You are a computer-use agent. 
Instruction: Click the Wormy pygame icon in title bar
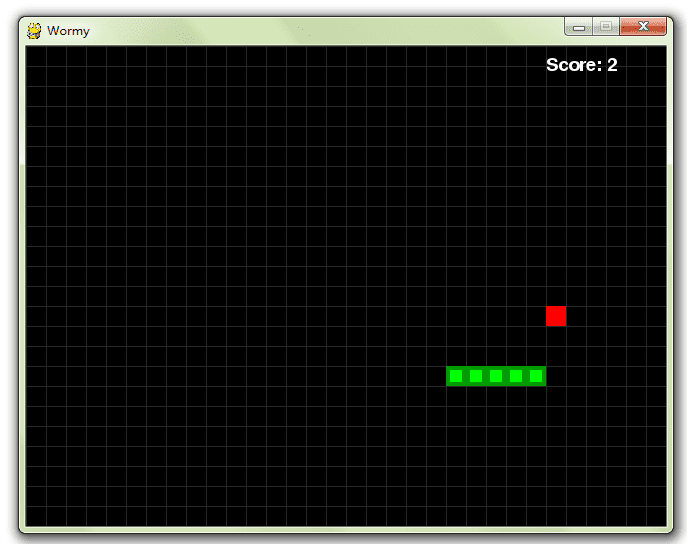coord(34,31)
